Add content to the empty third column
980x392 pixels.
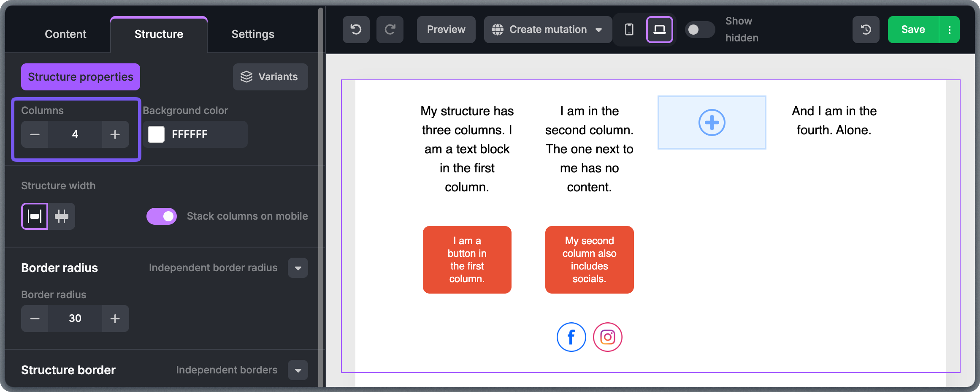(x=712, y=122)
